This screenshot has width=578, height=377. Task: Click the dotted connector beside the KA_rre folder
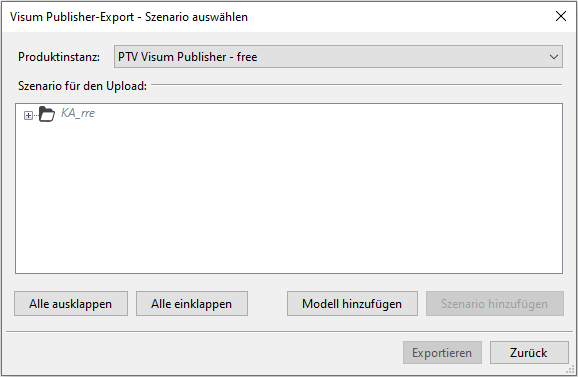pos(35,115)
